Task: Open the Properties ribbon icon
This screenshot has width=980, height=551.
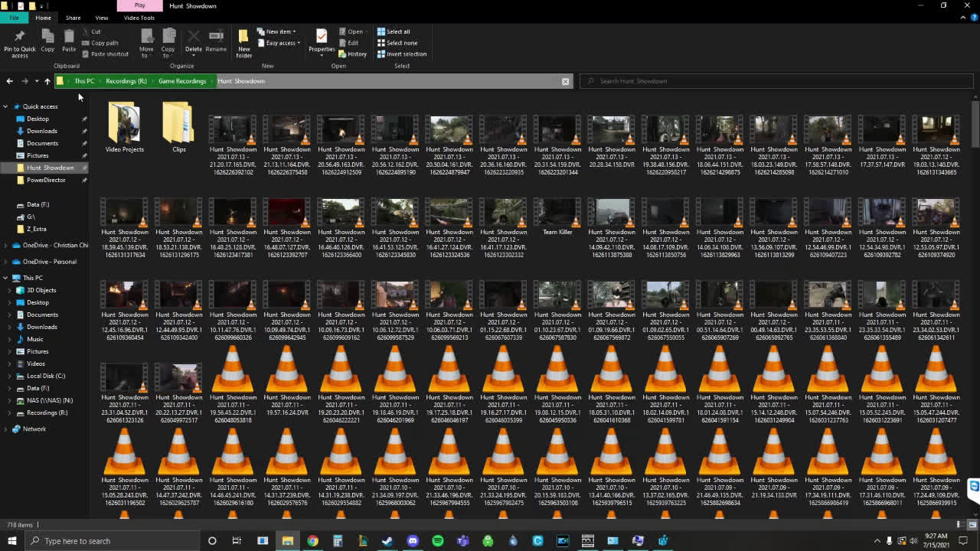Action: coord(322,41)
